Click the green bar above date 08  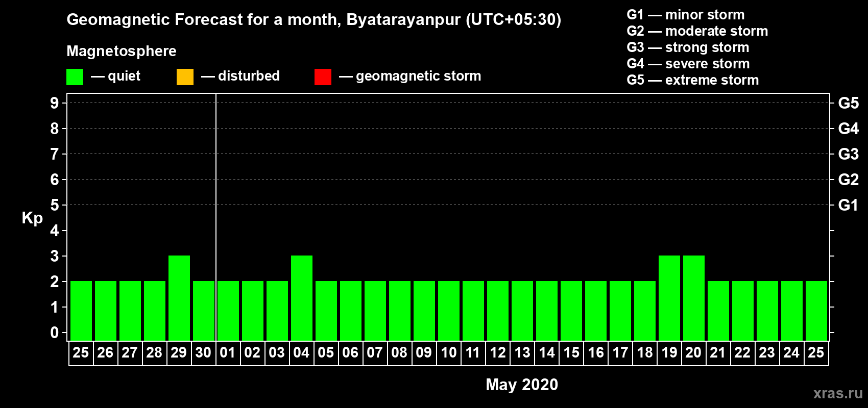pyautogui.click(x=400, y=311)
